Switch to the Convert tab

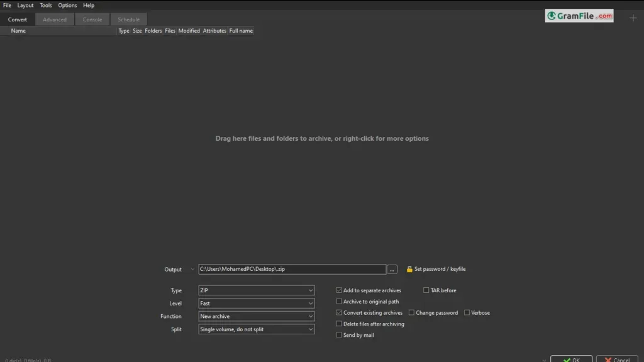(17, 19)
